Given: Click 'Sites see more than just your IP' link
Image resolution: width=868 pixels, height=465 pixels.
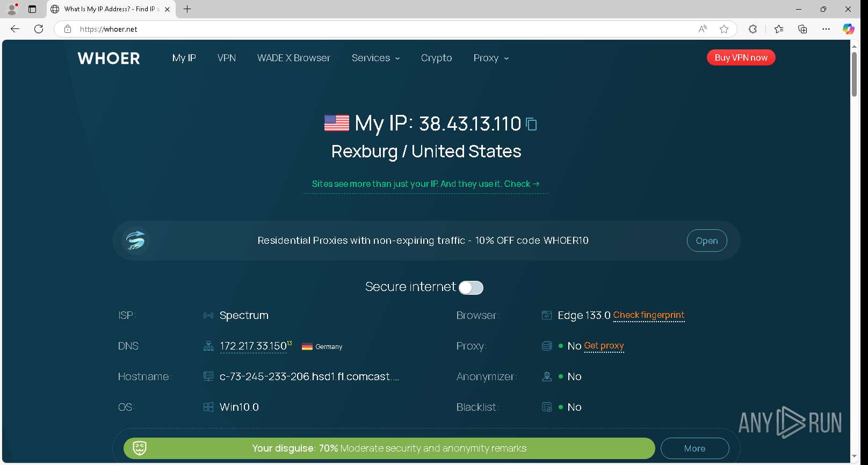Looking at the screenshot, I should [x=425, y=184].
